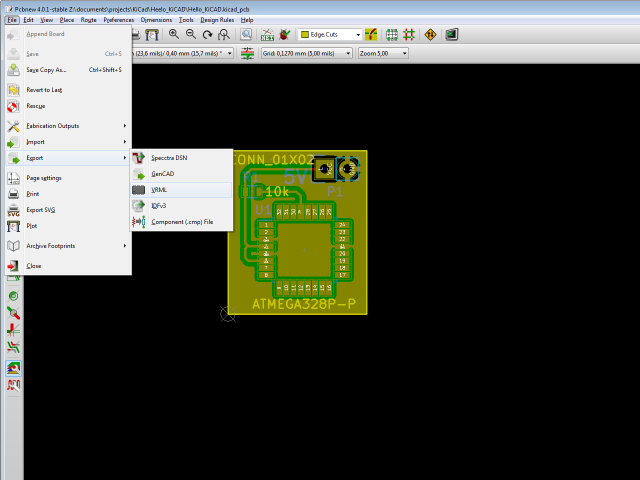
Task: Open the Help menu
Action: [x=247, y=20]
